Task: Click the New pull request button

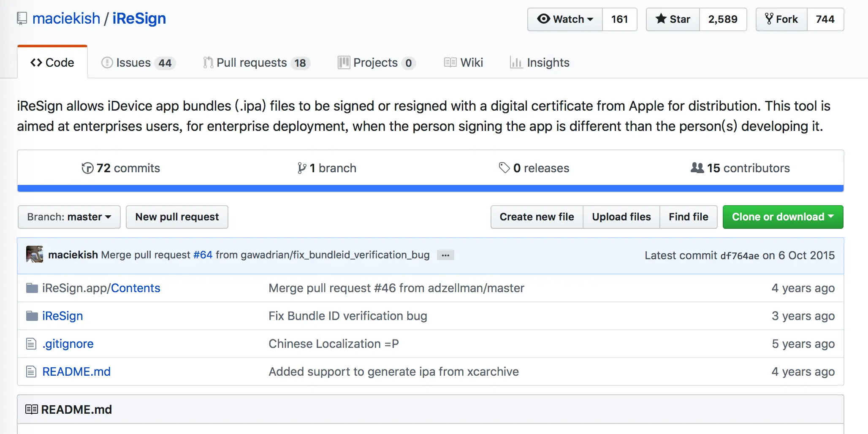Action: 177,217
